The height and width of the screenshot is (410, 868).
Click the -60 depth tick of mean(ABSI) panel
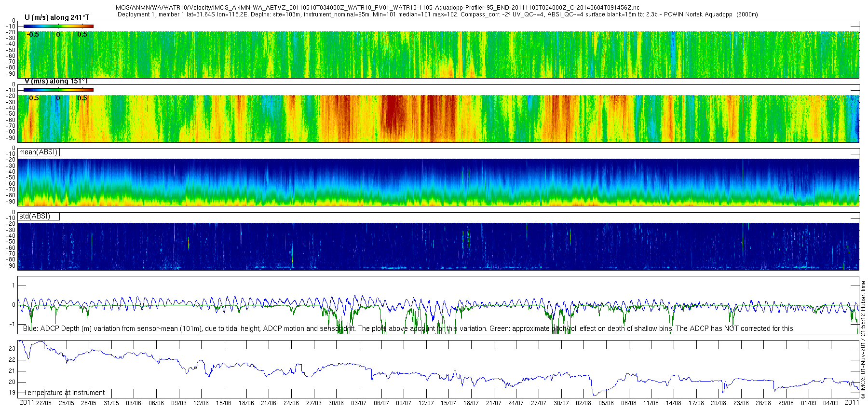[x=11, y=184]
